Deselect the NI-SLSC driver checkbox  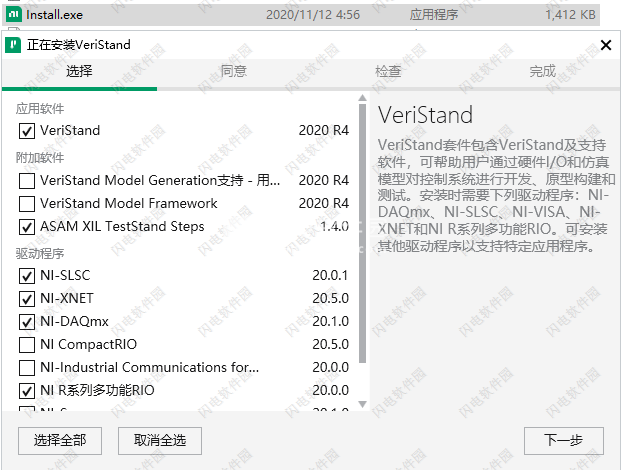[27, 276]
